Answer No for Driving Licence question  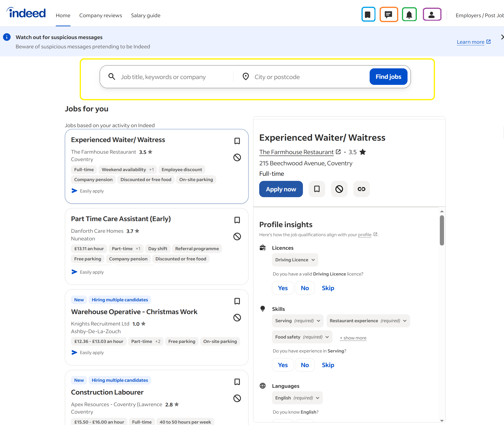305,288
